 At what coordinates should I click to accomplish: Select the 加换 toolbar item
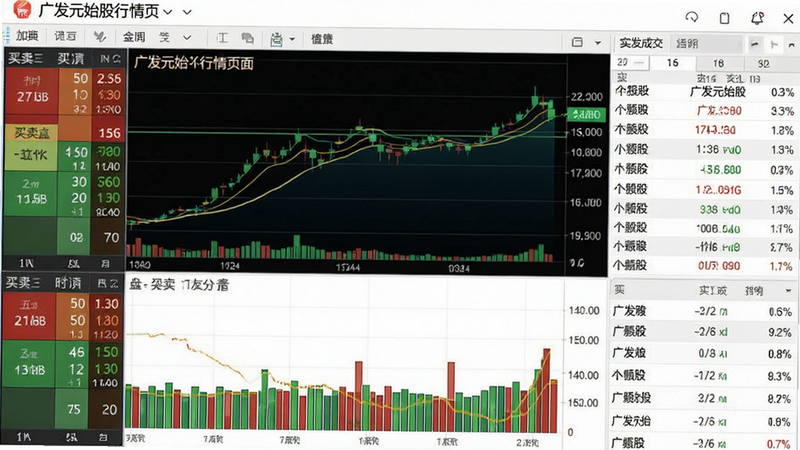click(27, 36)
